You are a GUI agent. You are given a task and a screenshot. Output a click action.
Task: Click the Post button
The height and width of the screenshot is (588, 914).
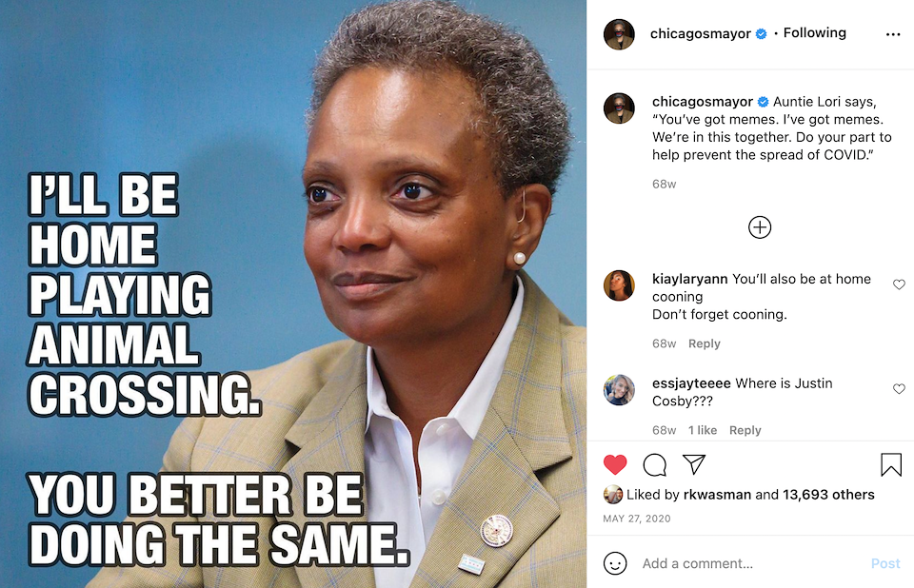click(885, 563)
